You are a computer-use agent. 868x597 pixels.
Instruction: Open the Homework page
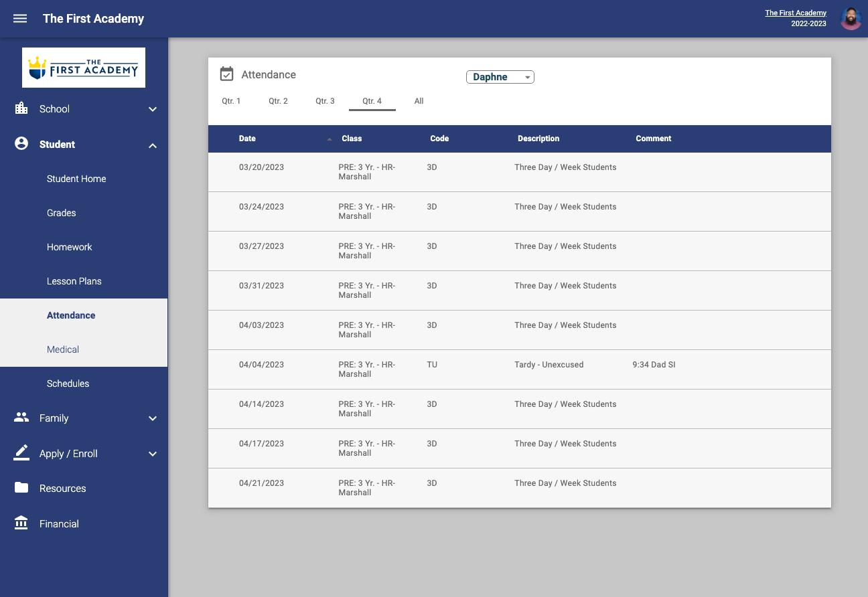(70, 247)
